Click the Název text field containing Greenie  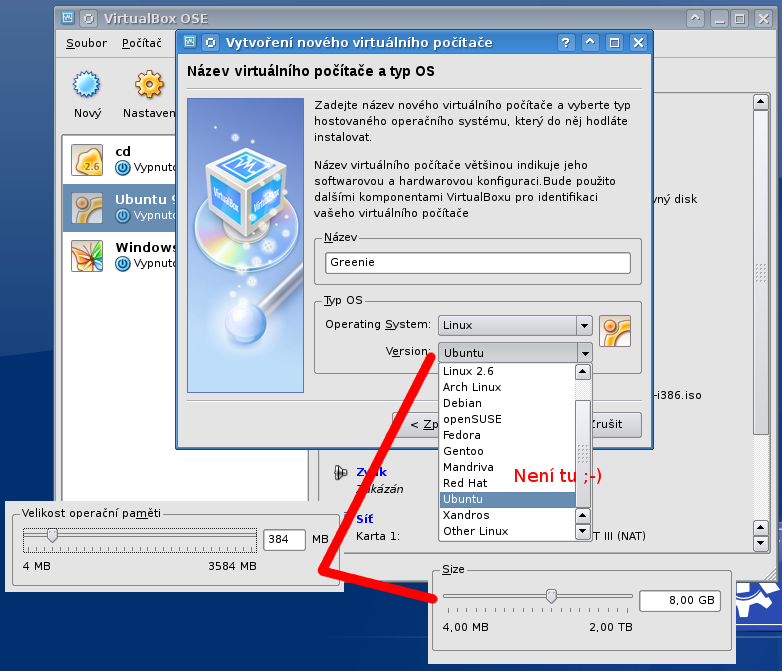pos(478,262)
